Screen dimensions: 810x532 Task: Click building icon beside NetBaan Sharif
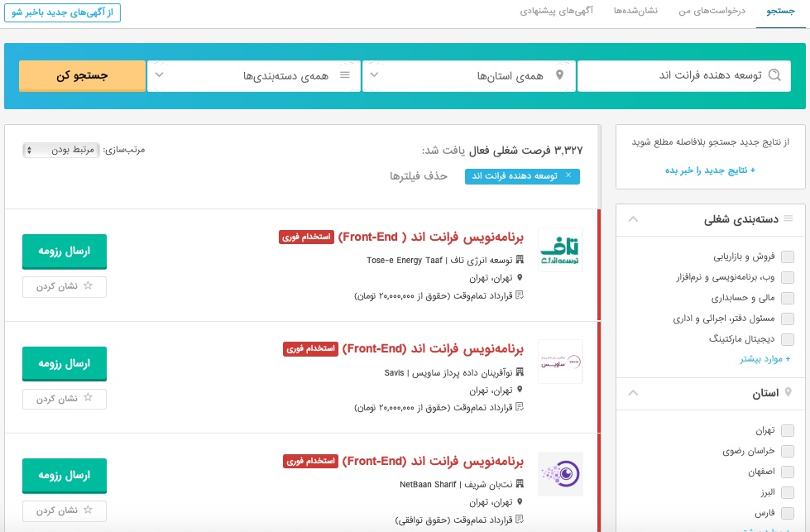[520, 484]
